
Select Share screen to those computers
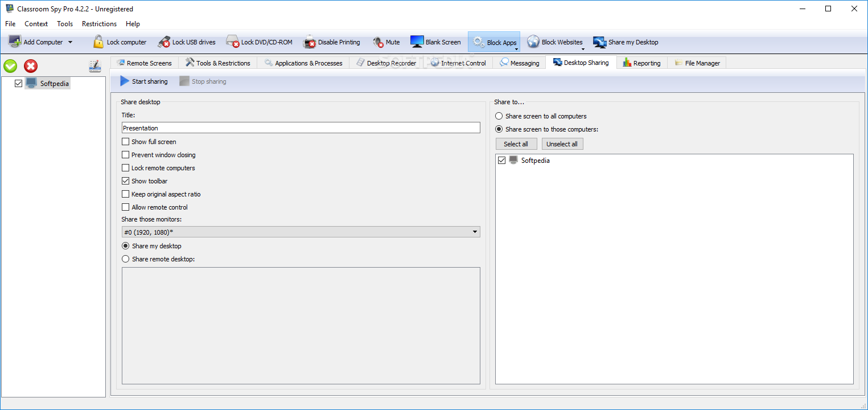coord(499,129)
